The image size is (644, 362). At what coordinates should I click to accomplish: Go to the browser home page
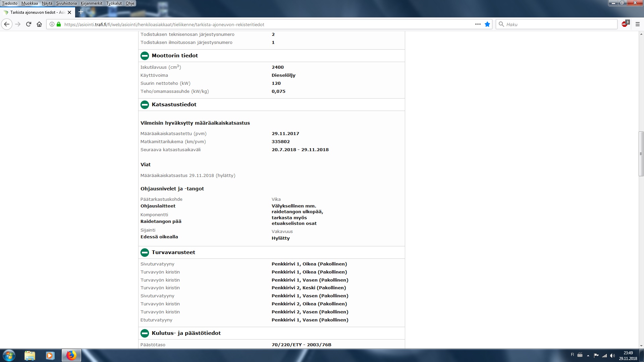pyautogui.click(x=39, y=24)
